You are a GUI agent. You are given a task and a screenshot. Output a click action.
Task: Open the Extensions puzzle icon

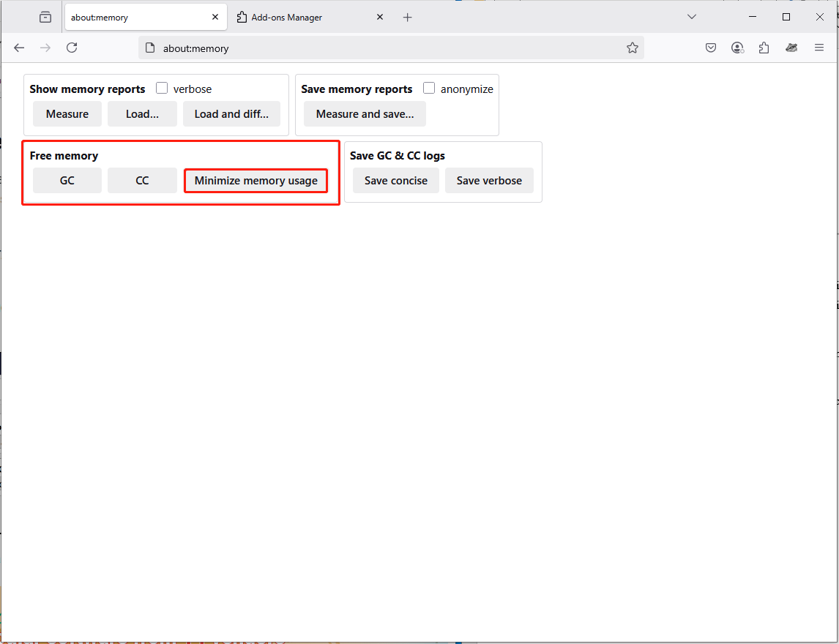(764, 48)
